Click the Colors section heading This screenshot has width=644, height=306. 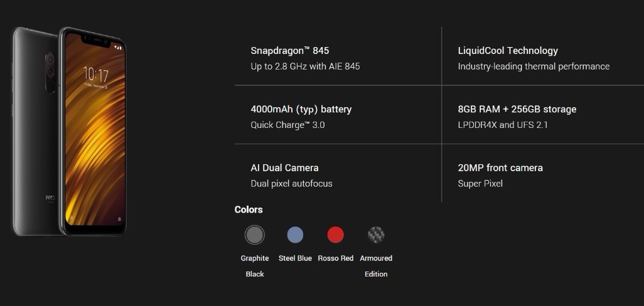(x=249, y=209)
